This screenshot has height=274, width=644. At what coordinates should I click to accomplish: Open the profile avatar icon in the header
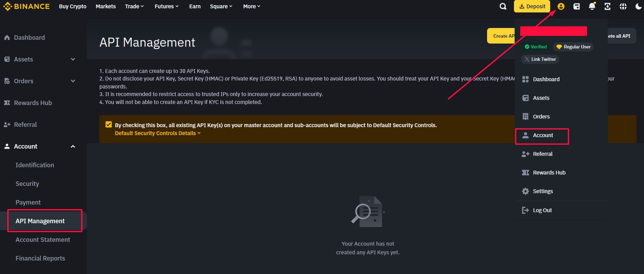click(561, 6)
